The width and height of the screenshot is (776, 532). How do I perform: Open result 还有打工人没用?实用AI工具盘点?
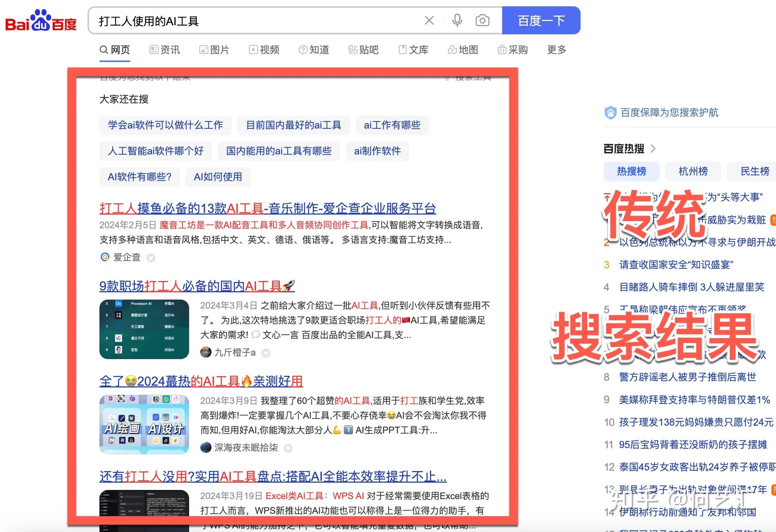tap(273, 477)
